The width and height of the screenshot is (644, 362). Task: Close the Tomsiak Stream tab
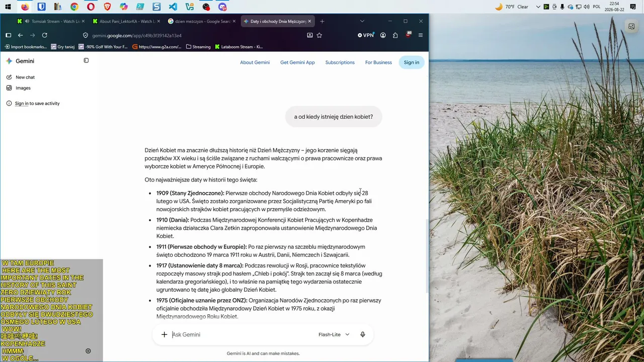[83, 21]
